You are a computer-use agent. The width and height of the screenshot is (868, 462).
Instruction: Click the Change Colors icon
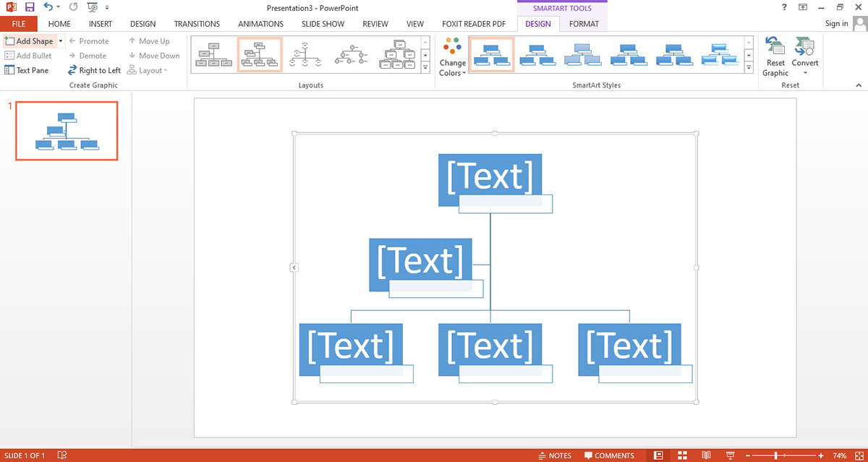tap(453, 57)
